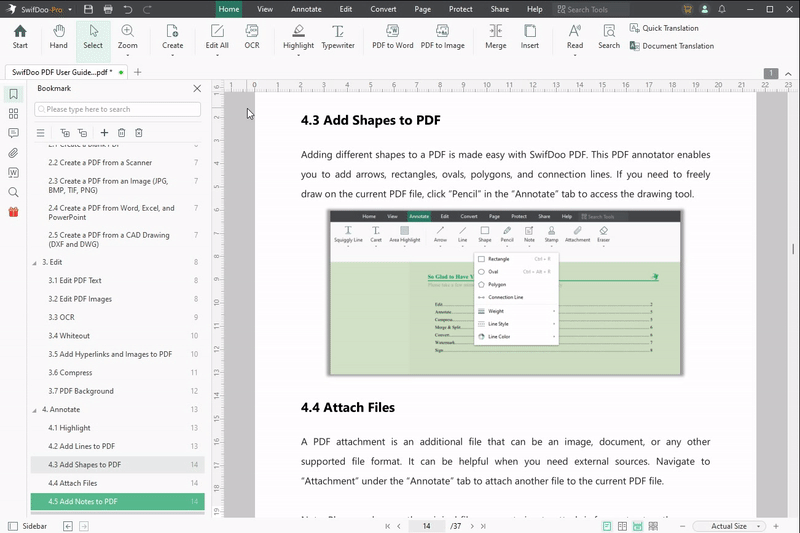Collapse the ribbon with chevron
The image size is (800, 533).
coord(788,74)
